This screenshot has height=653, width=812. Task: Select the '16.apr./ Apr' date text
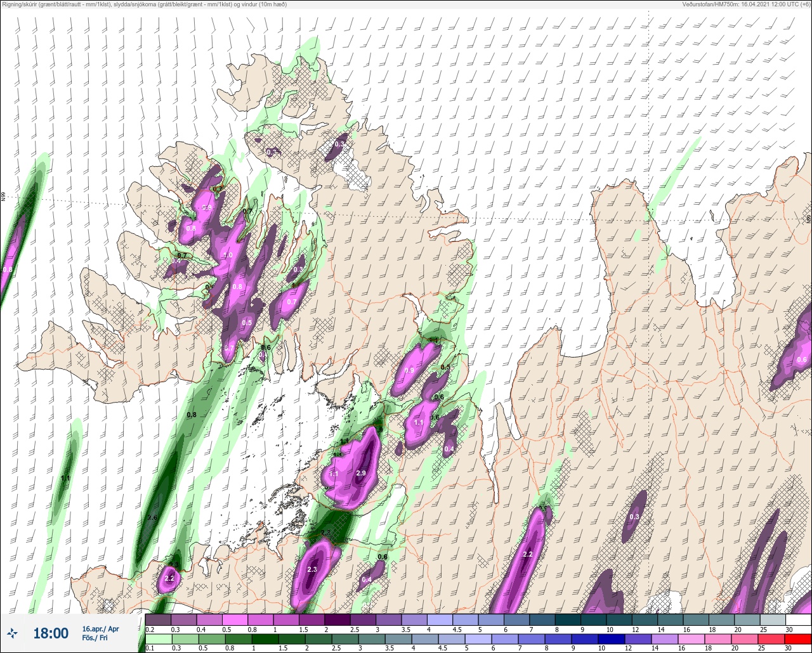tap(100, 629)
